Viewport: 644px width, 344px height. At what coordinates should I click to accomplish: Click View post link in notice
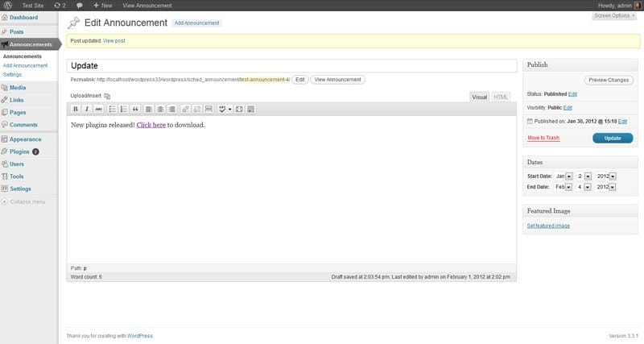(x=114, y=41)
